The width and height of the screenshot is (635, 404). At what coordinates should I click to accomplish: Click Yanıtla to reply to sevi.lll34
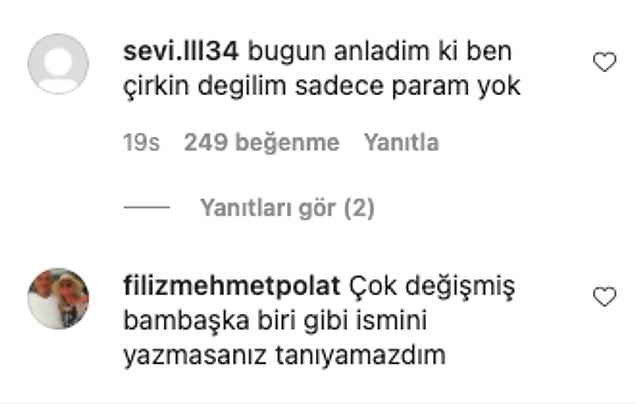[401, 142]
